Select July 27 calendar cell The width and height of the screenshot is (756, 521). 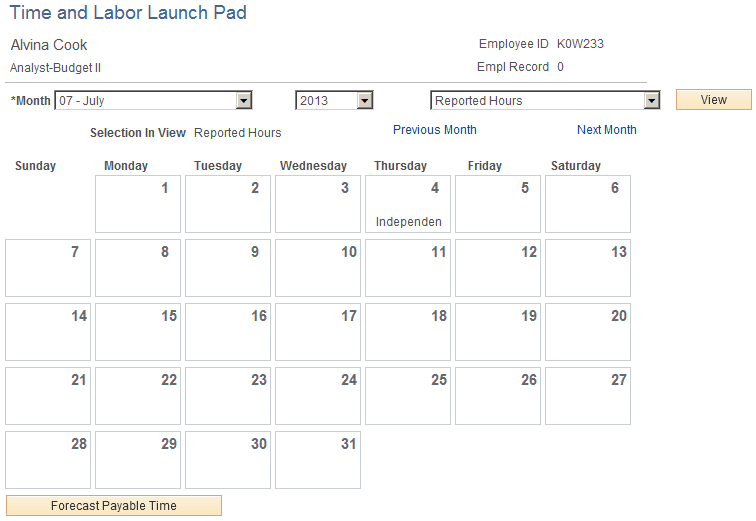pos(588,396)
